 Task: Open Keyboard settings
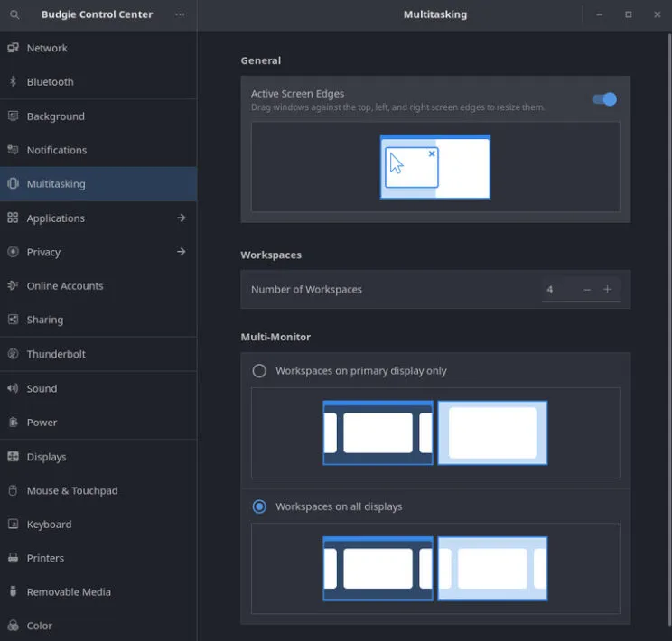pyautogui.click(x=98, y=525)
